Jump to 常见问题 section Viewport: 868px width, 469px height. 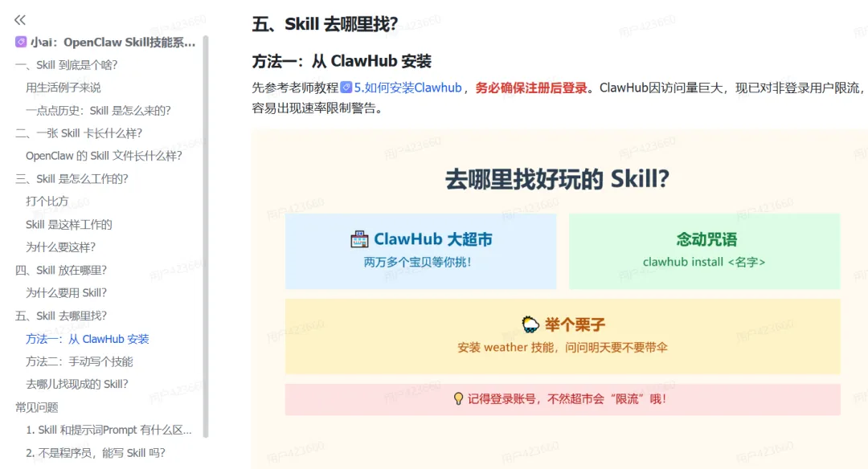tap(36, 408)
